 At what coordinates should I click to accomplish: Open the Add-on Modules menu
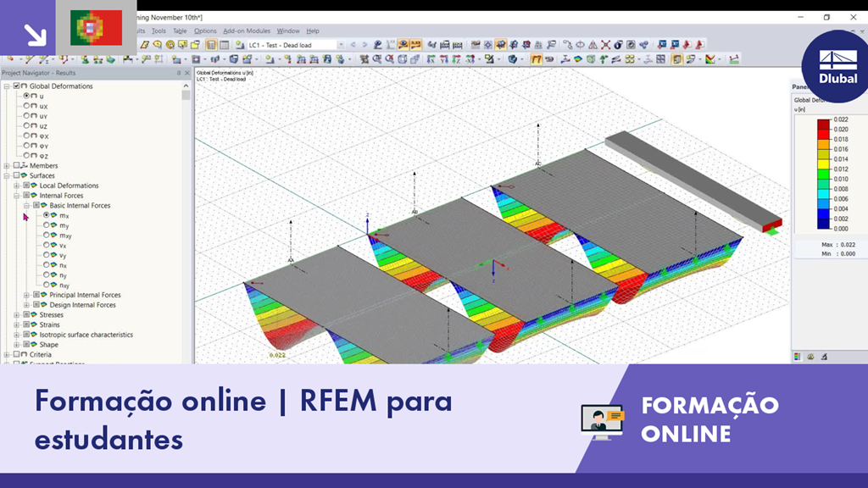247,31
